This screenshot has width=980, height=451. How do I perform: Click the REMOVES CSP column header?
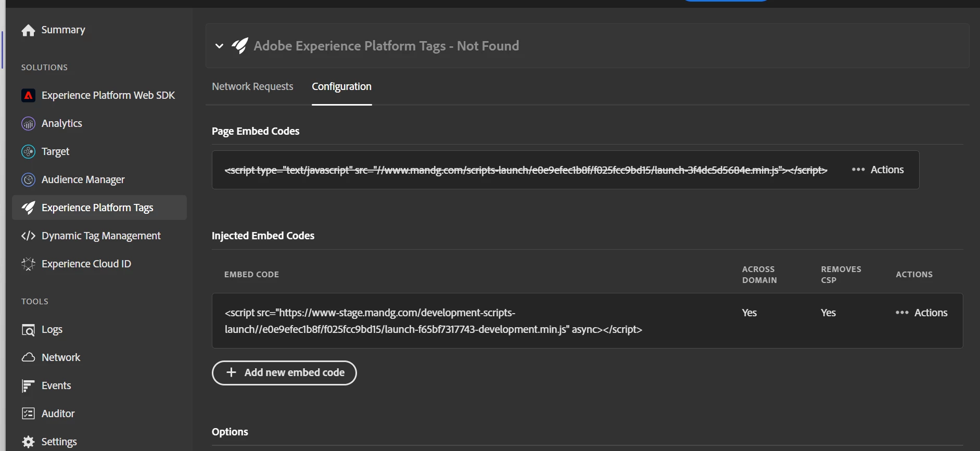841,275
